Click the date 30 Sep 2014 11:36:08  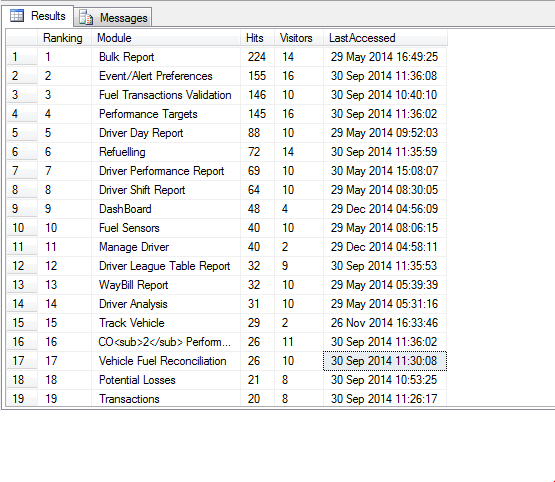(385, 76)
